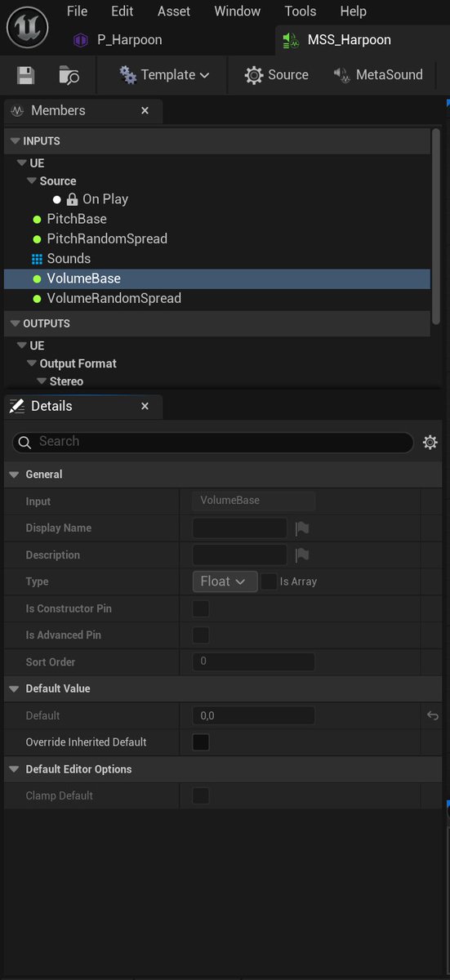Select the VolumeBase input row
The image size is (450, 980).
coord(217,278)
